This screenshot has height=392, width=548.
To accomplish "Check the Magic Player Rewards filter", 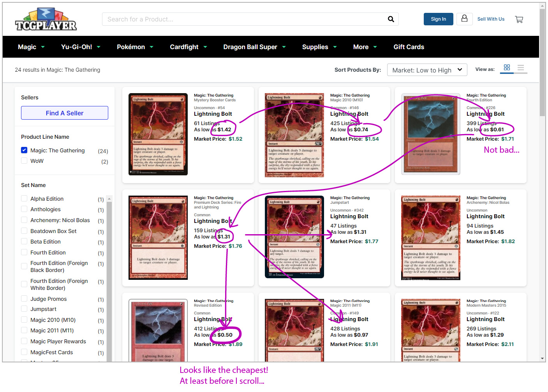I will click(x=24, y=341).
